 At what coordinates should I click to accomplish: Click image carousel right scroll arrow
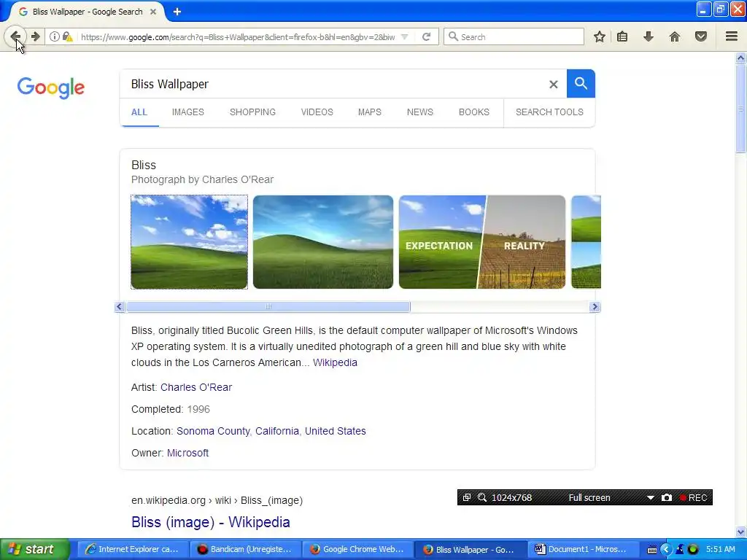(594, 307)
